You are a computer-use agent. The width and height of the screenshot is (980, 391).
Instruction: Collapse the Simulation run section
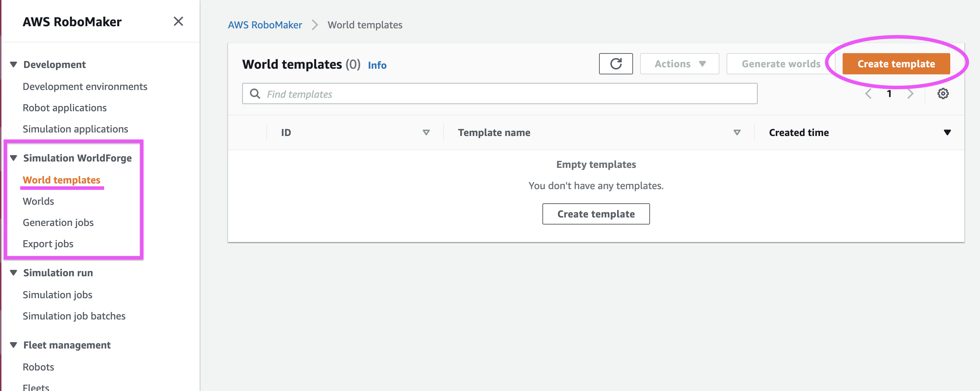[14, 273]
